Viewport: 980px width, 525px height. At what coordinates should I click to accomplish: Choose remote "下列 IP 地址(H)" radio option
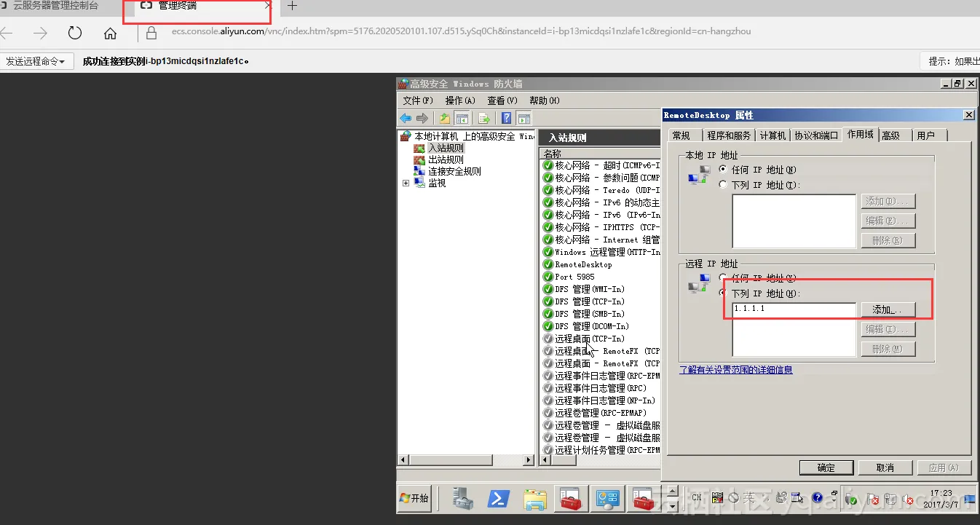click(x=723, y=293)
